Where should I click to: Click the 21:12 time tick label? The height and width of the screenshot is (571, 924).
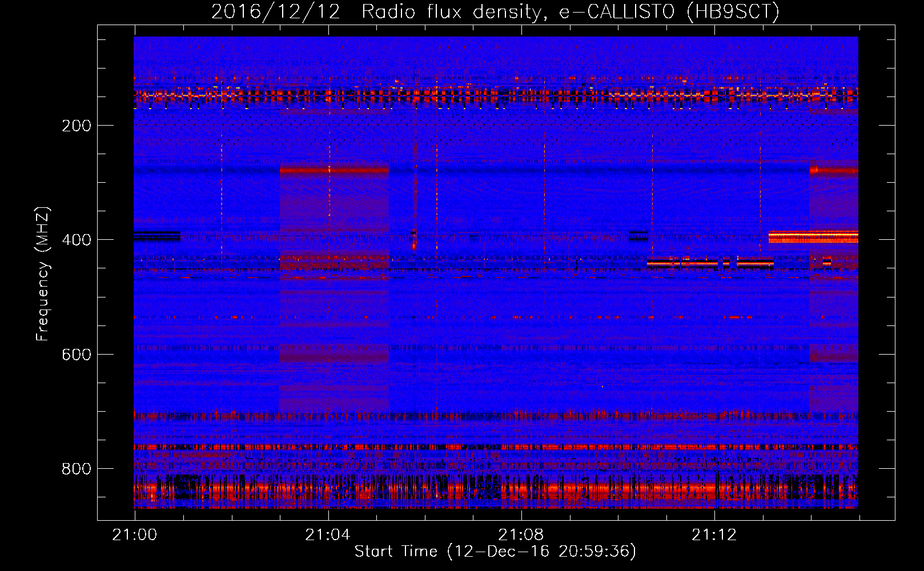tap(714, 535)
